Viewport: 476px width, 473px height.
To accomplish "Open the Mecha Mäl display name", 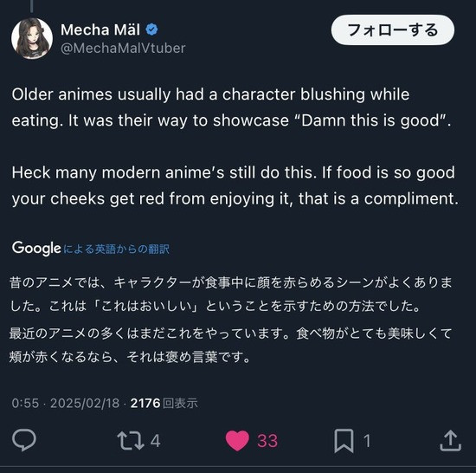I will pyautogui.click(x=100, y=29).
